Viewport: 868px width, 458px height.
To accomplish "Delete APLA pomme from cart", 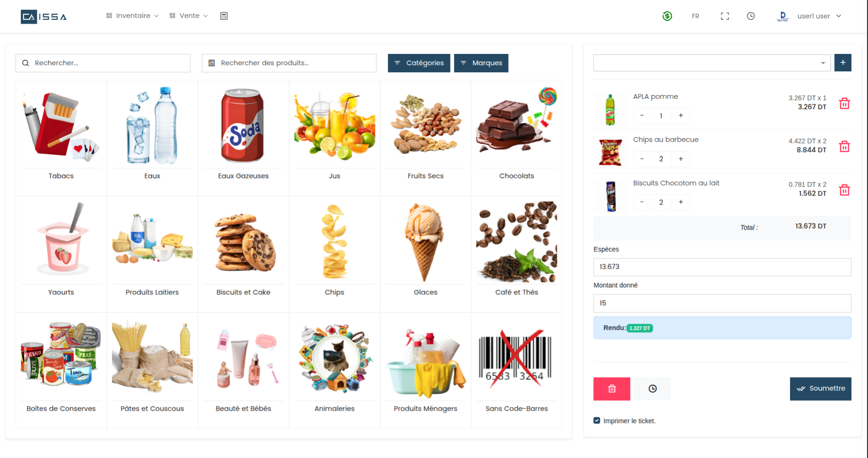I will (844, 103).
